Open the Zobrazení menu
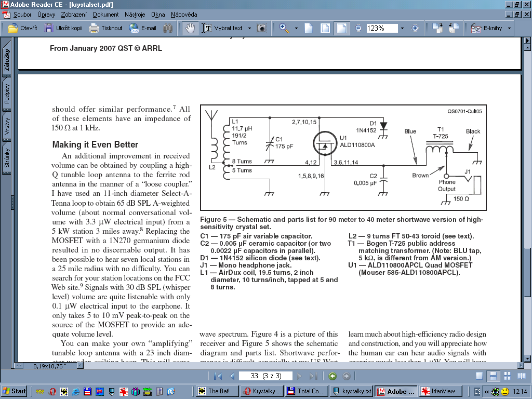Viewport: 532px width, 399px height. [74, 15]
